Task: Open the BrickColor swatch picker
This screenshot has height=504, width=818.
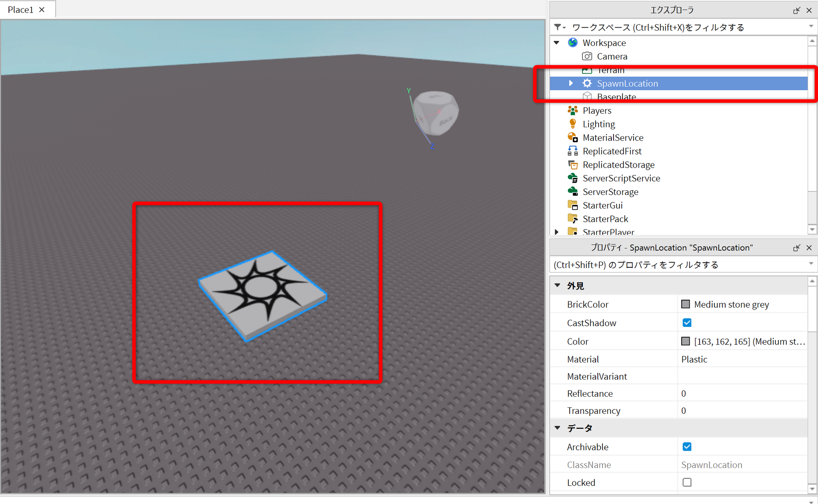Action: pos(686,304)
